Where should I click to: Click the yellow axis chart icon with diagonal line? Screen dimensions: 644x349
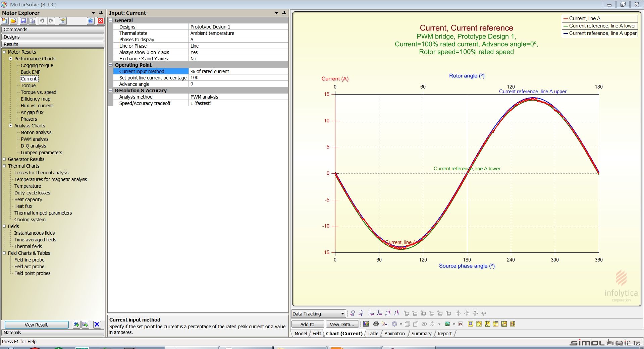[487, 324]
